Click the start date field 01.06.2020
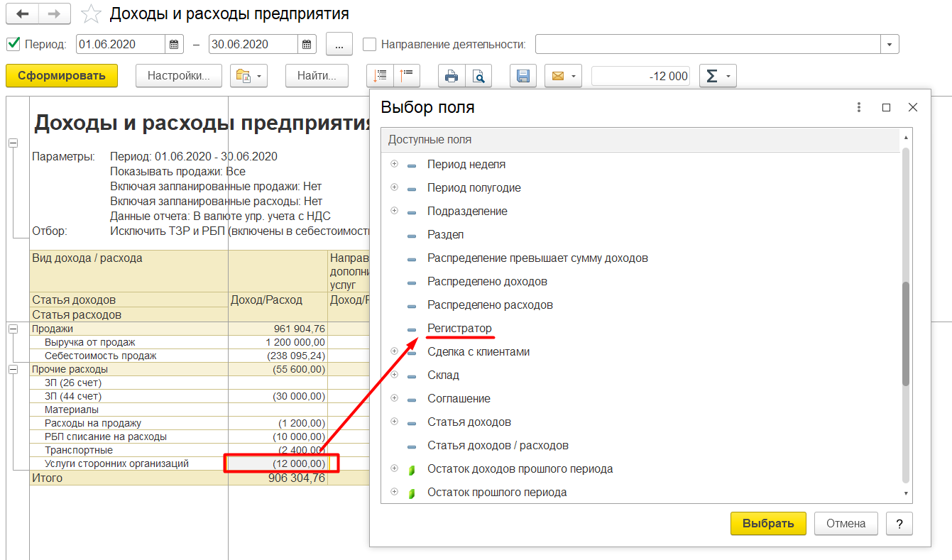Viewport: 952px width, 560px height. [x=121, y=44]
